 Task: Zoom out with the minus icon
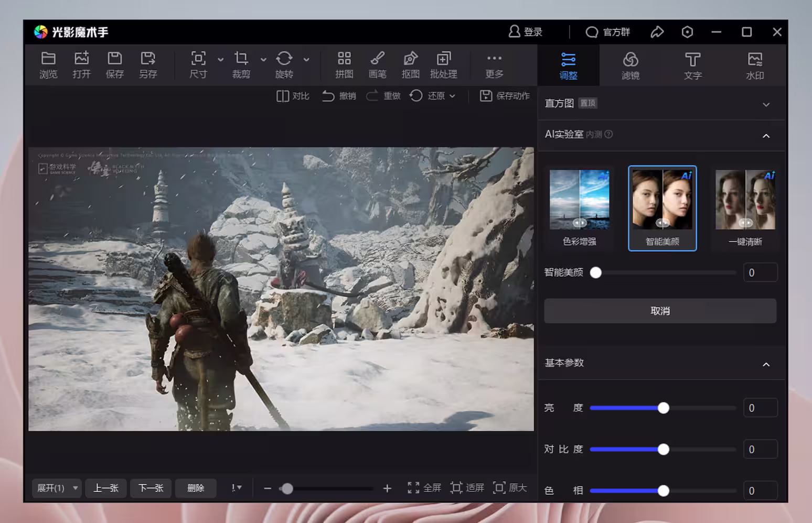click(x=268, y=488)
